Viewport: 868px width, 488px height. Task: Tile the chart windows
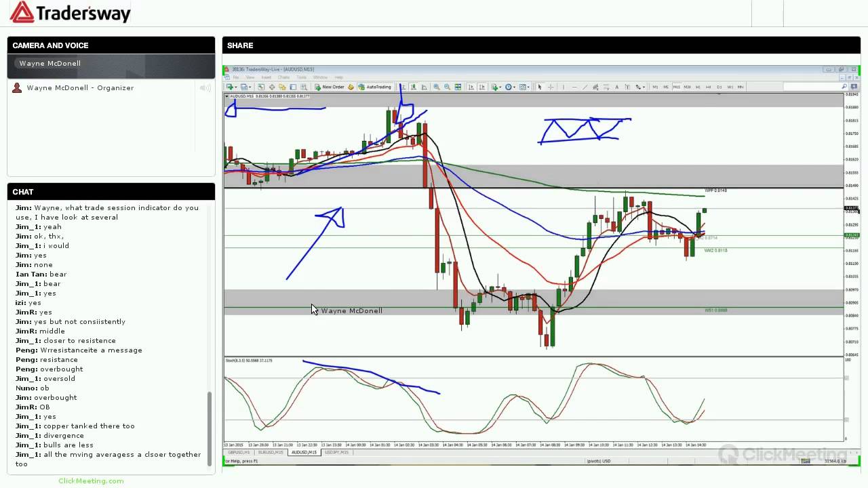458,87
